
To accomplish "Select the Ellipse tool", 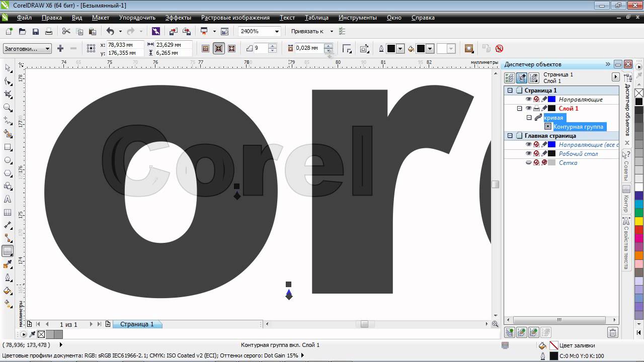I will click(8, 160).
